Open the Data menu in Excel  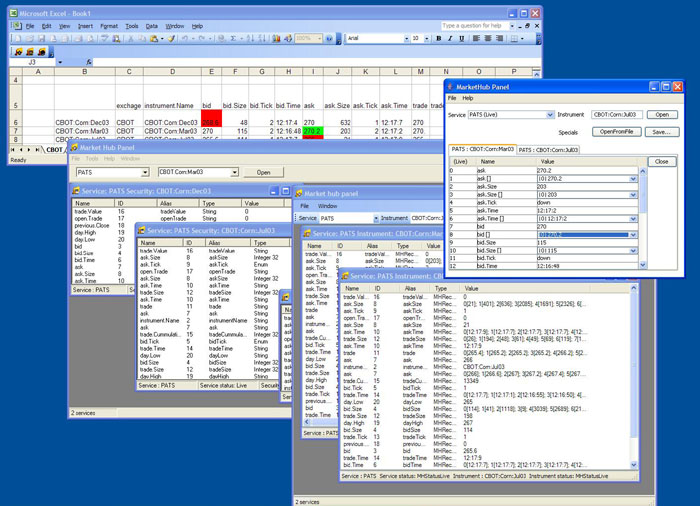[151, 25]
